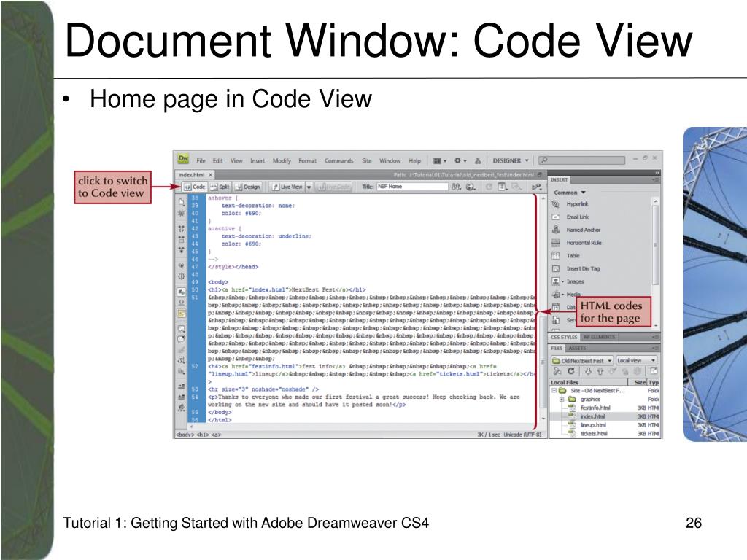Click the Refresh icon in document toolbar
The image size is (747, 560).
(489, 187)
